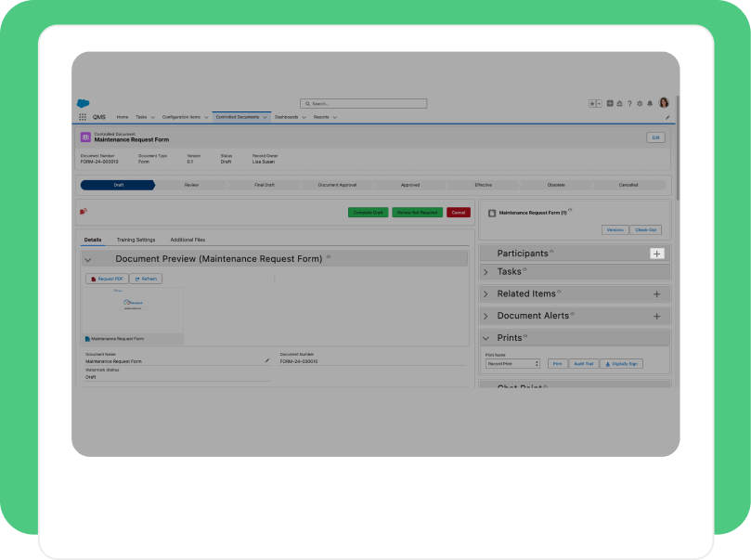Collapse the Prints section
The image size is (751, 560).
click(x=486, y=338)
